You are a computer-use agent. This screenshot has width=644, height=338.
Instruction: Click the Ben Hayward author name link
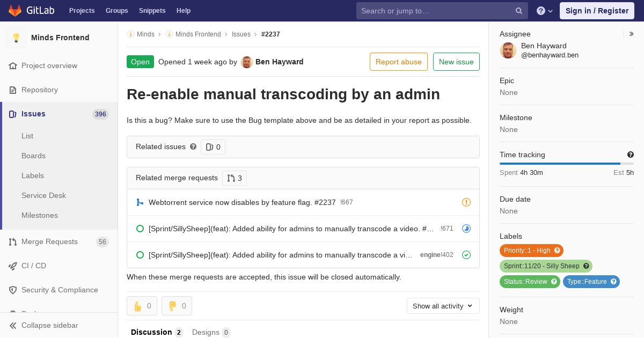[x=280, y=62]
